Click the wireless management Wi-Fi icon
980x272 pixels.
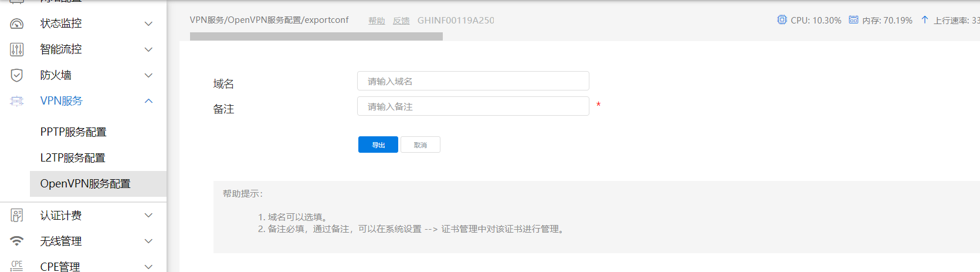tap(17, 241)
